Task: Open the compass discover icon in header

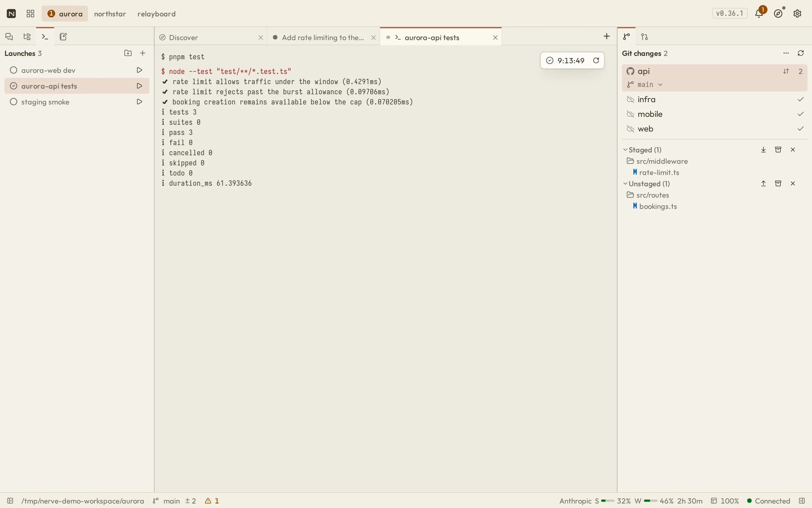Action: click(x=778, y=14)
